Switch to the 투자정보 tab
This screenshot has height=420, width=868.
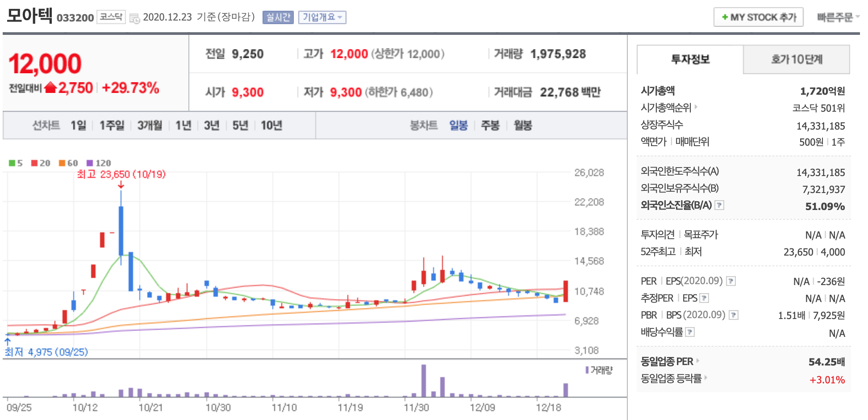click(x=690, y=59)
